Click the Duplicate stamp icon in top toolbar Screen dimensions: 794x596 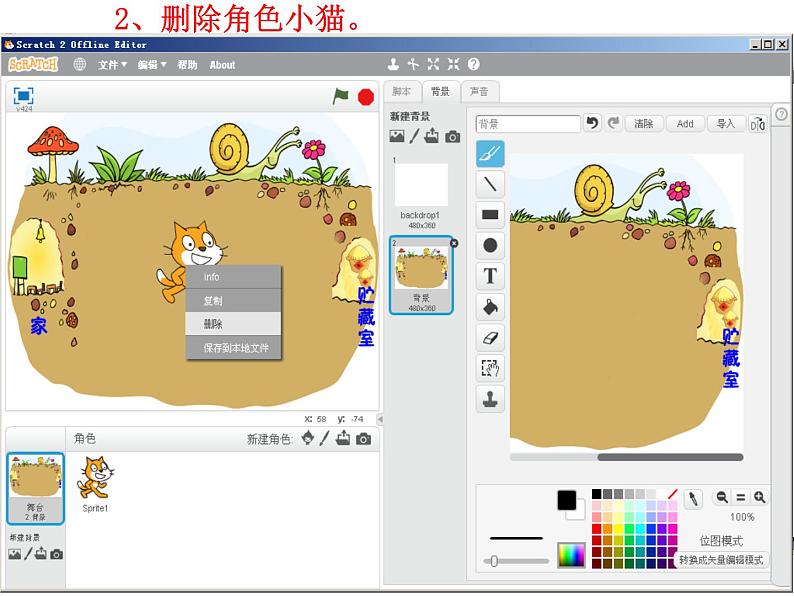393,64
